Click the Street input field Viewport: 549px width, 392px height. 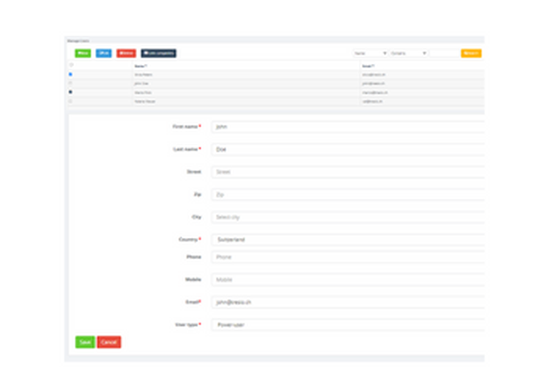point(348,172)
